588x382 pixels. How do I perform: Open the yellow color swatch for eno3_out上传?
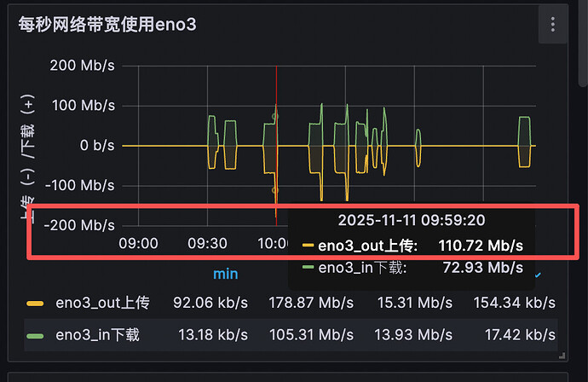pos(35,303)
